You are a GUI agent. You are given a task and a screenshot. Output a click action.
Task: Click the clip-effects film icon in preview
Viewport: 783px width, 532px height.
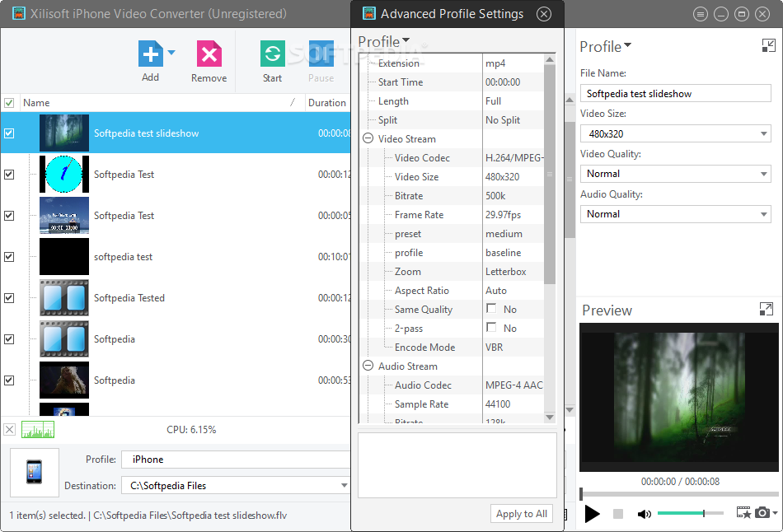(x=743, y=512)
